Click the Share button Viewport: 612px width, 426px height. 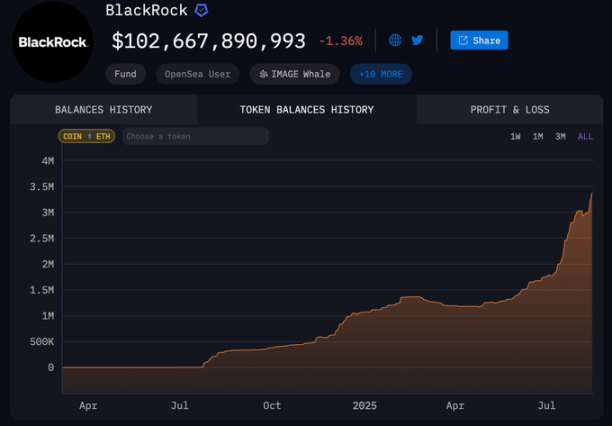coord(479,40)
